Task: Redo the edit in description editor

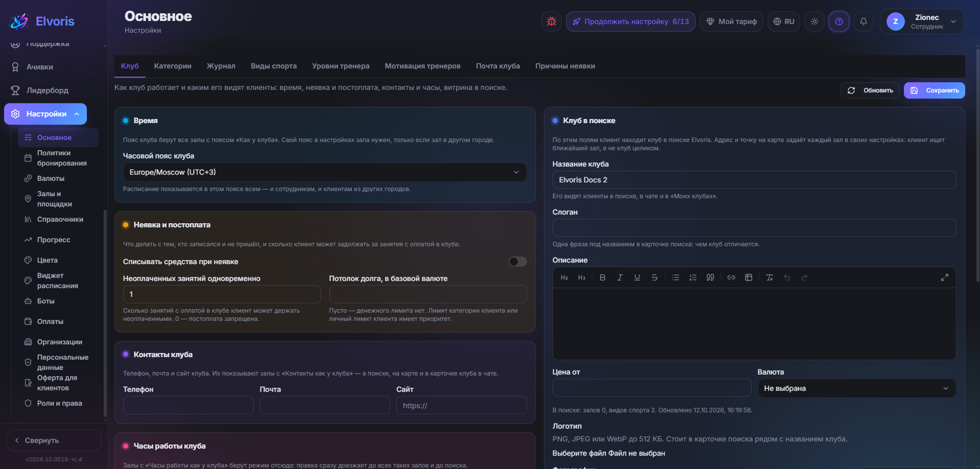Action: tap(804, 277)
